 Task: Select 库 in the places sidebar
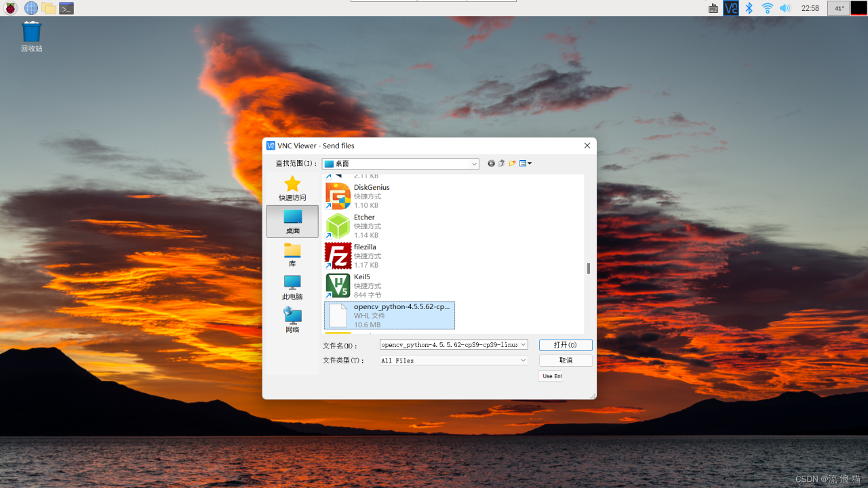point(292,254)
